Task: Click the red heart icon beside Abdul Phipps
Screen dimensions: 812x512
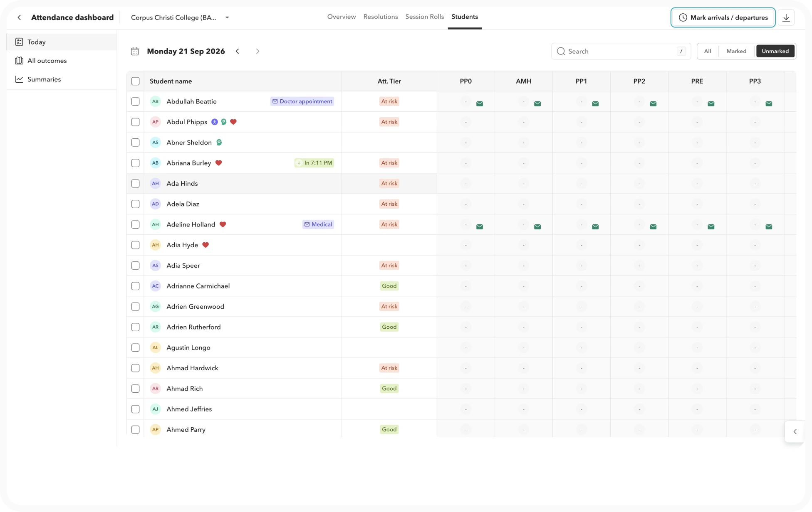Action: (x=233, y=122)
